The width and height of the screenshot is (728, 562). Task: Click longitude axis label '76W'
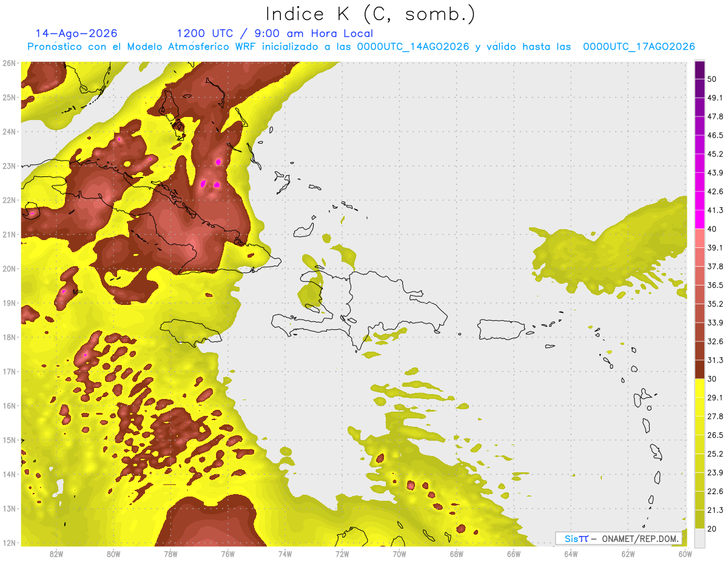[227, 554]
